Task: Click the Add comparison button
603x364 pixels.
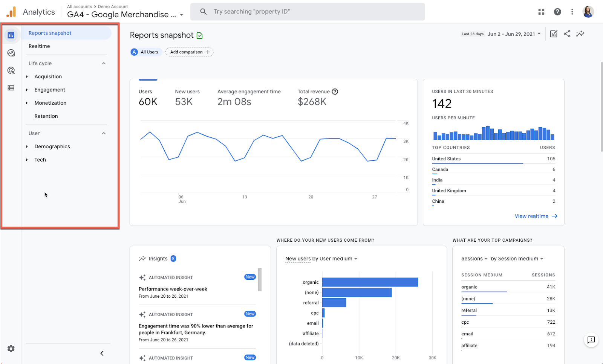Action: point(190,52)
